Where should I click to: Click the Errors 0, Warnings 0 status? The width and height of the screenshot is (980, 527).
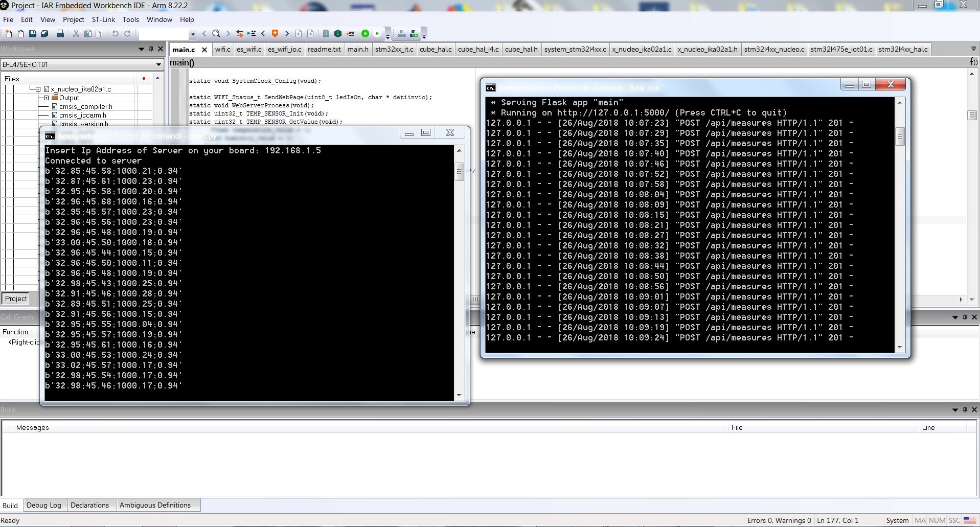pos(779,520)
